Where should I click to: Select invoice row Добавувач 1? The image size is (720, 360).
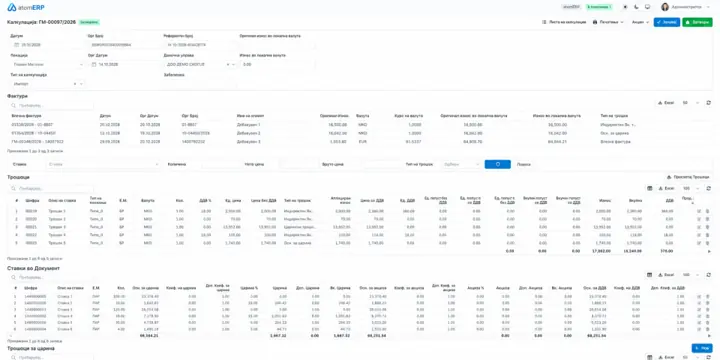[360, 124]
